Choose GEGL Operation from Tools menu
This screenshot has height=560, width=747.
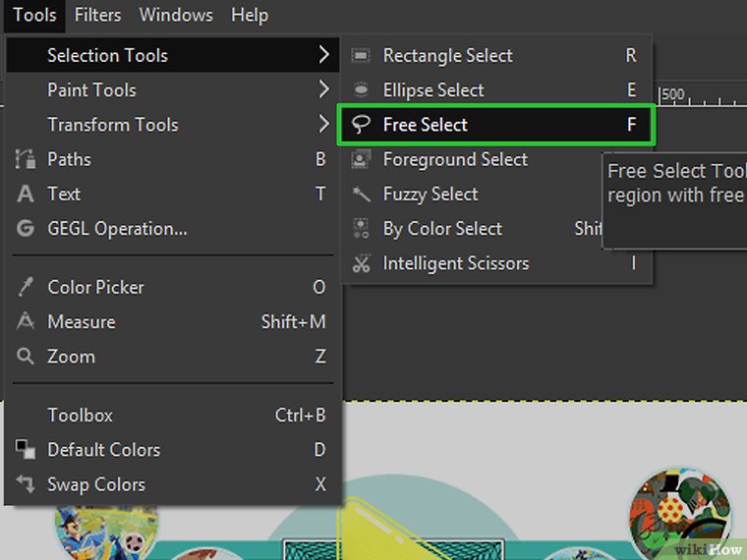pos(117,229)
